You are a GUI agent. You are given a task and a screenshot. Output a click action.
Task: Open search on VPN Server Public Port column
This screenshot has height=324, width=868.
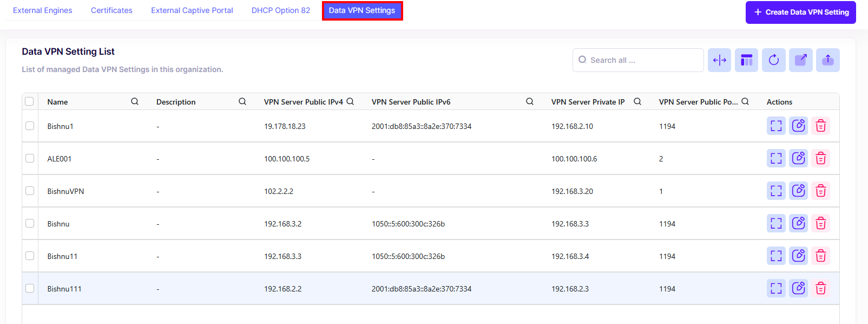745,101
